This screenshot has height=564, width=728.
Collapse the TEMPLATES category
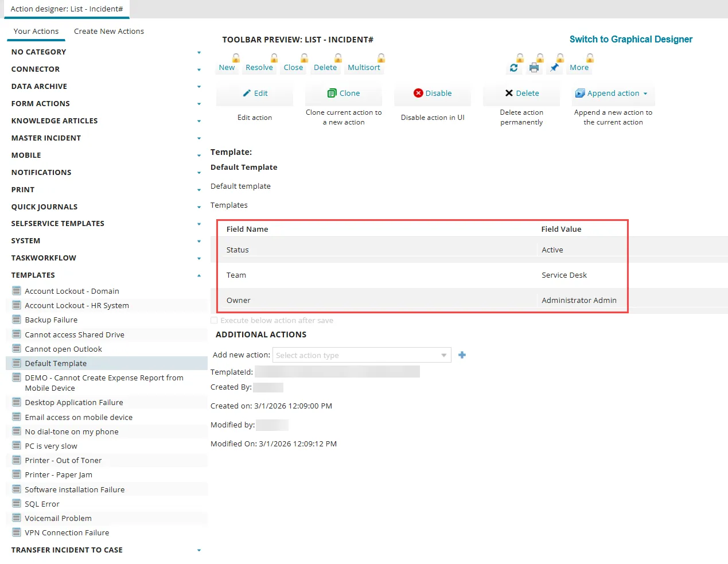199,275
